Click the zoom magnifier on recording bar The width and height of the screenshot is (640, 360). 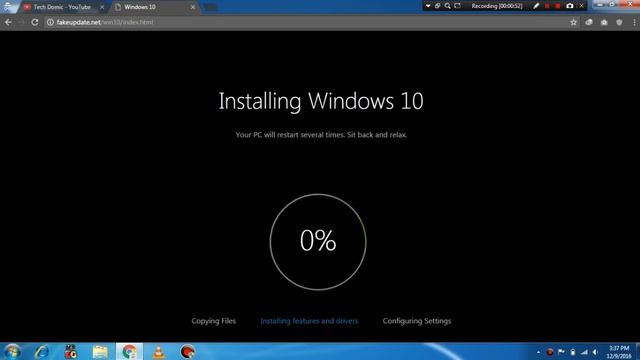pyautogui.click(x=447, y=6)
